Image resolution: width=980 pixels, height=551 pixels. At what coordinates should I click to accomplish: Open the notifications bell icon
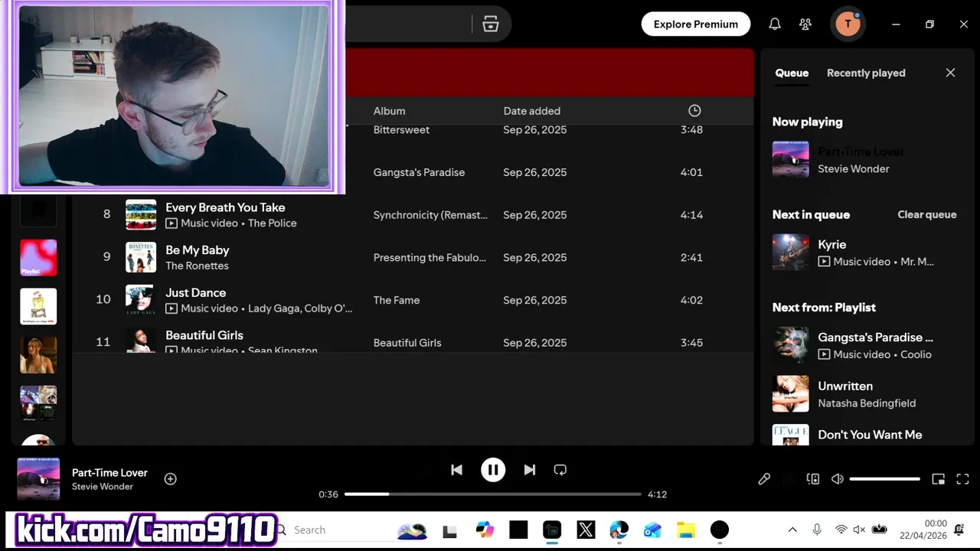point(775,24)
